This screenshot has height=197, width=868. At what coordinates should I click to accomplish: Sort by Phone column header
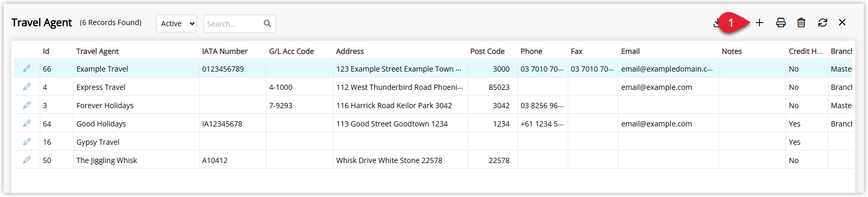click(x=531, y=51)
